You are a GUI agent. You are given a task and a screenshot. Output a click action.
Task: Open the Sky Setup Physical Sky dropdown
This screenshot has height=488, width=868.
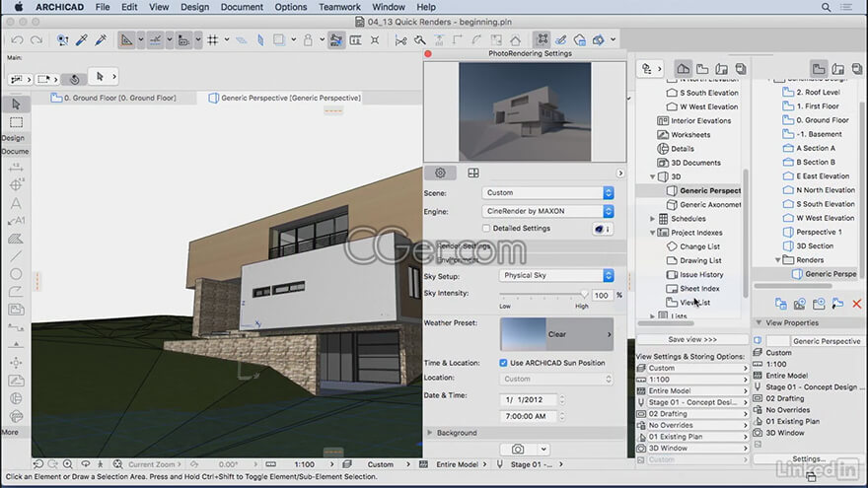click(x=555, y=275)
